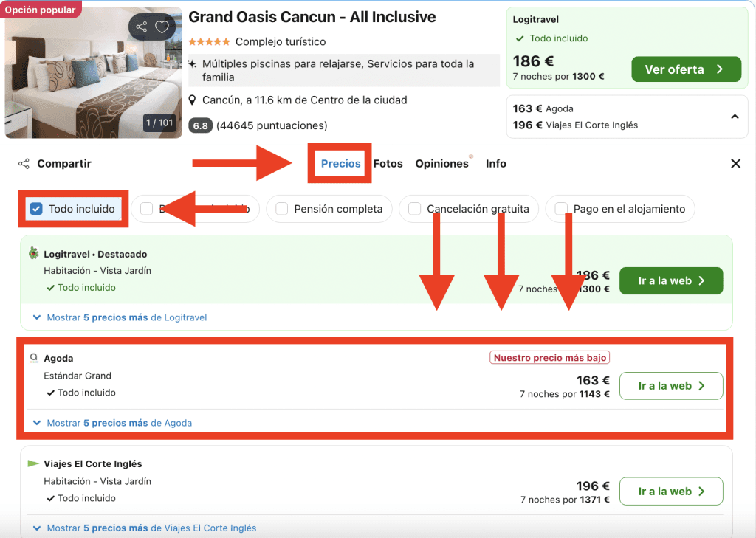Click the Logitravel logo icon
The image size is (756, 538).
(33, 254)
